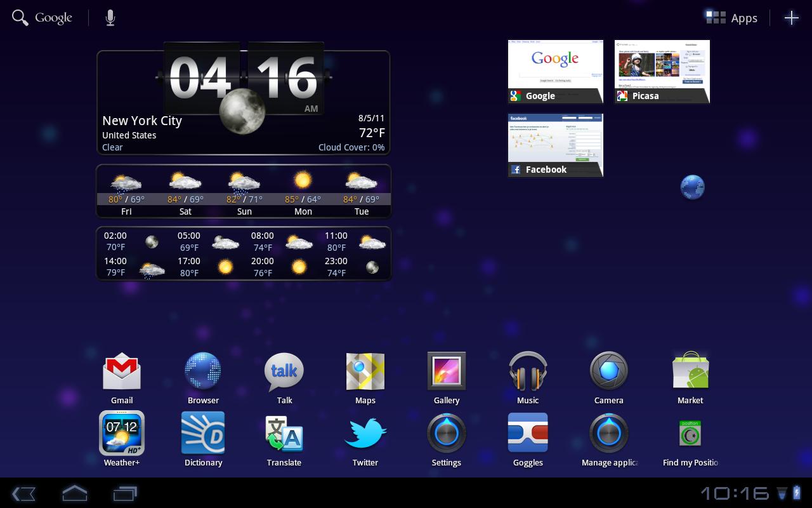This screenshot has width=812, height=508.
Task: Tap the plus button to customize home
Action: click(x=791, y=18)
